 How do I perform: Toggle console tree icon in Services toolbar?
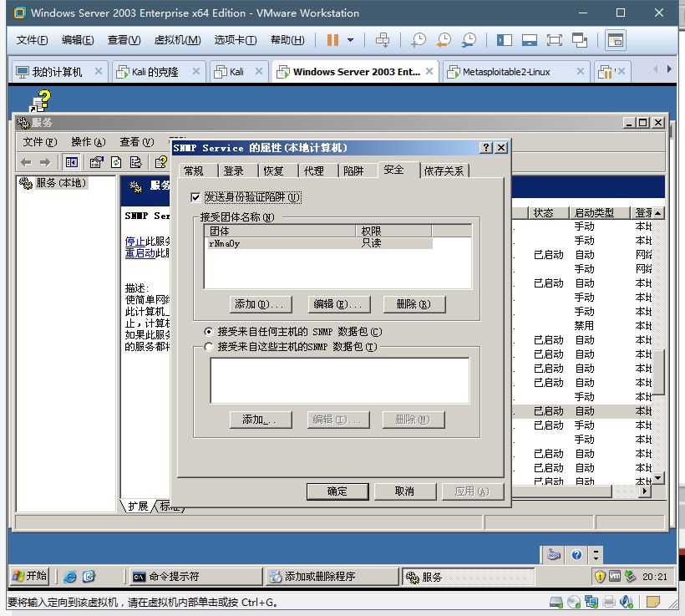click(x=71, y=163)
